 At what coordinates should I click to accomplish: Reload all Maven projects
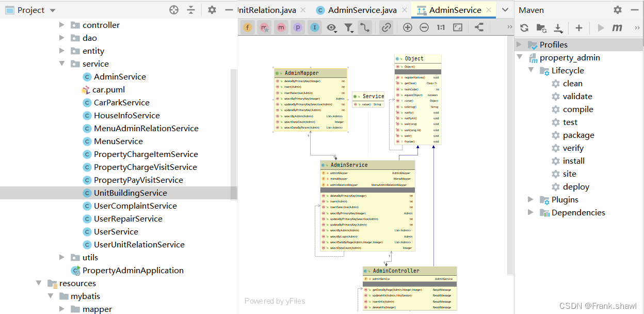point(524,28)
